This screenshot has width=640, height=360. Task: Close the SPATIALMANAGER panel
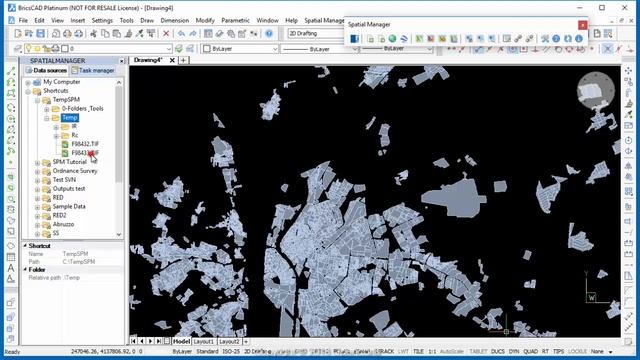coord(122,61)
